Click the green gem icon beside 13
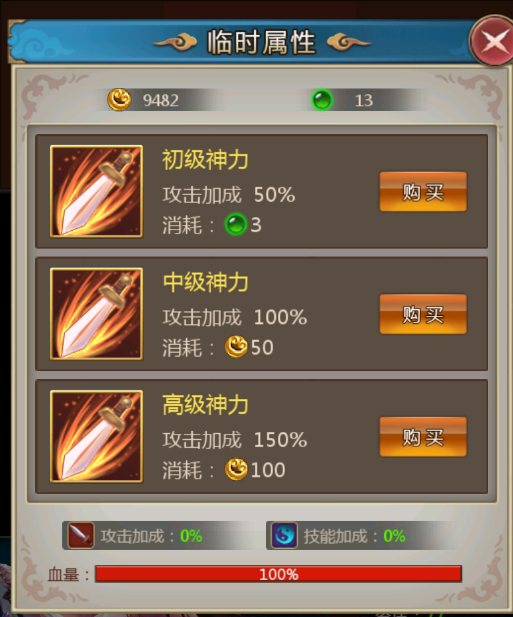Screen dimensions: 513x617 click(x=322, y=100)
